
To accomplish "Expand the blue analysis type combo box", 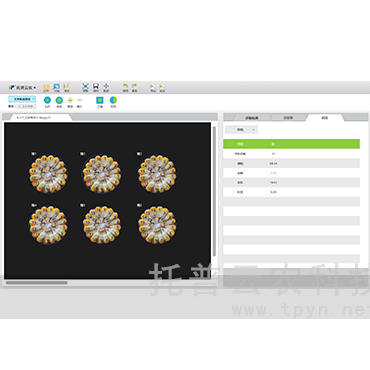I will click(x=22, y=99).
